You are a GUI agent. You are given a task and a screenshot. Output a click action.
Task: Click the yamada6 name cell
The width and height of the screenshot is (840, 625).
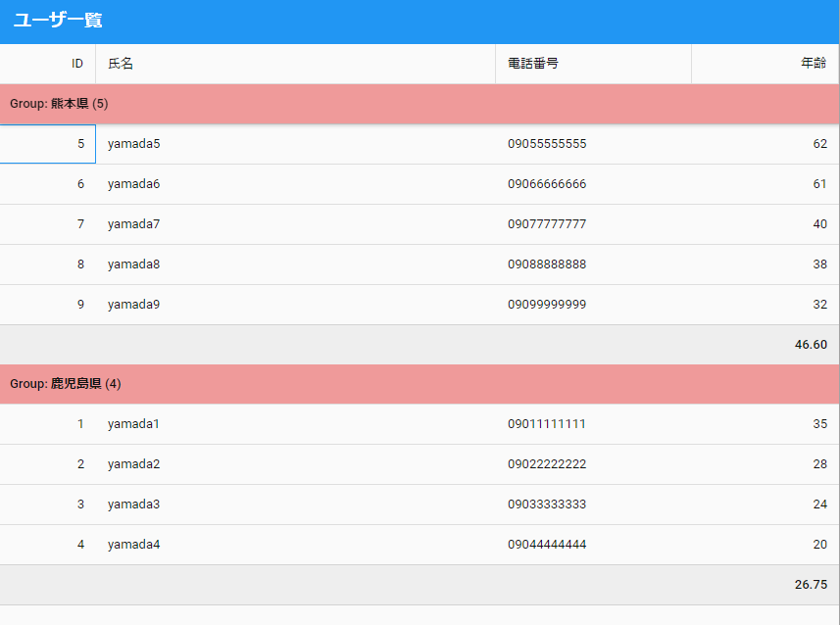[295, 184]
